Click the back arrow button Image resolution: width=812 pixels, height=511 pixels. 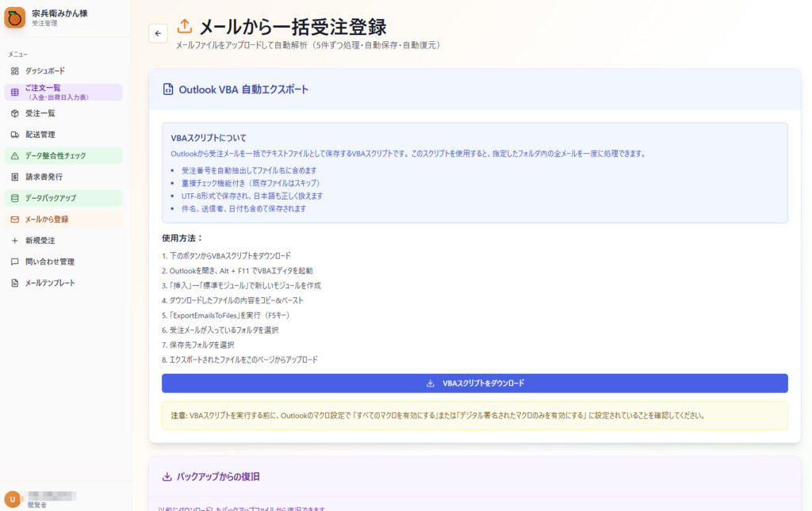pos(158,33)
